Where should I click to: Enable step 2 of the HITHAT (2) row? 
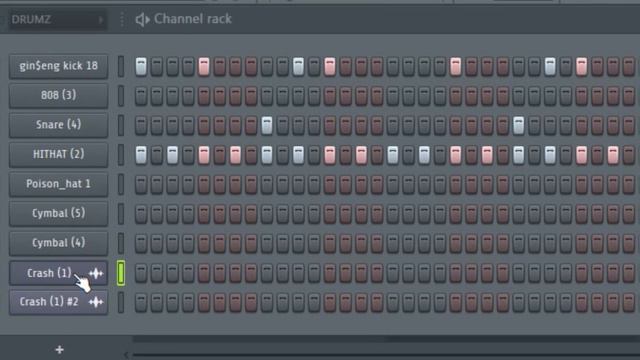coord(157,155)
